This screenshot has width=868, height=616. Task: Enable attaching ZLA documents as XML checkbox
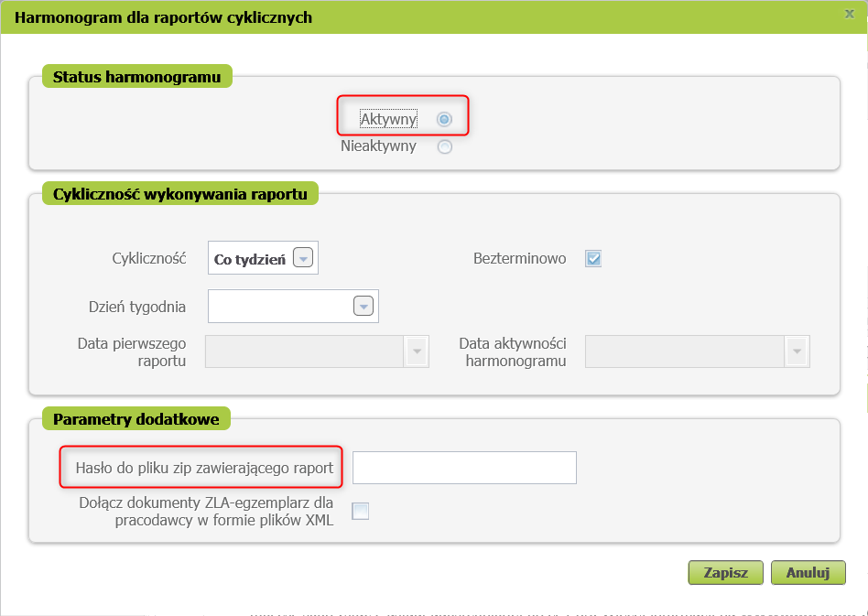coord(361,512)
